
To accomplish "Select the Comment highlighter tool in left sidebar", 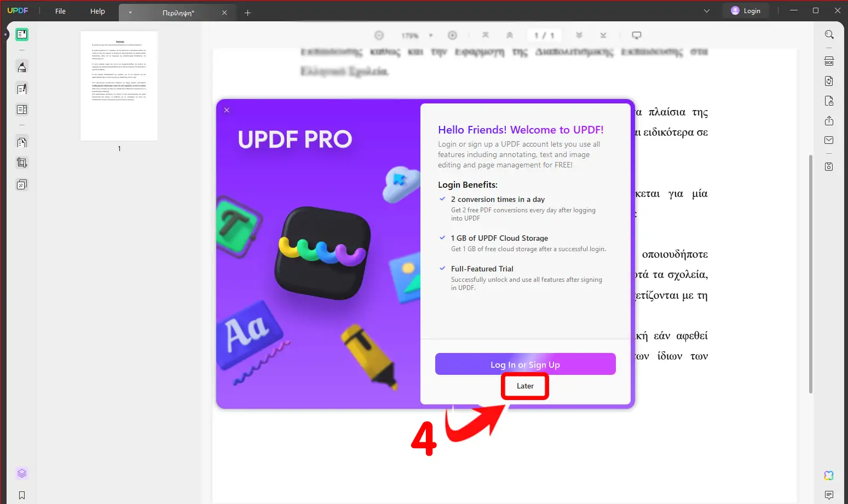I will click(x=22, y=67).
